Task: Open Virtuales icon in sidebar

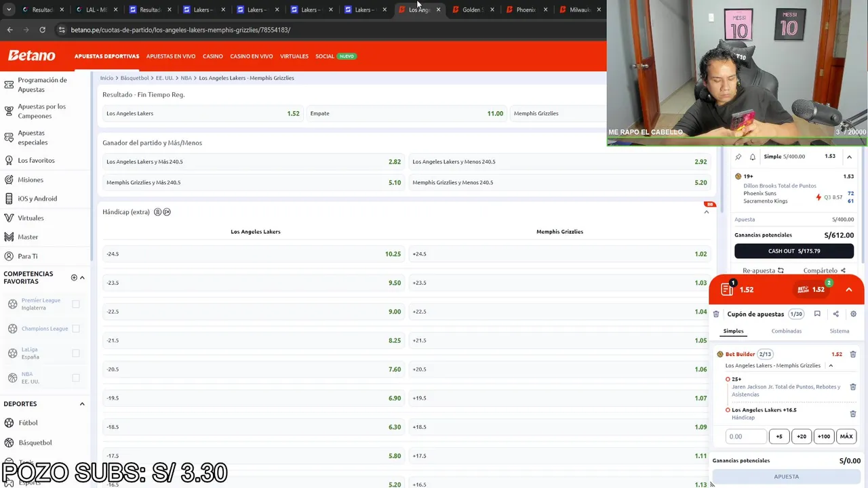Action: [9, 218]
